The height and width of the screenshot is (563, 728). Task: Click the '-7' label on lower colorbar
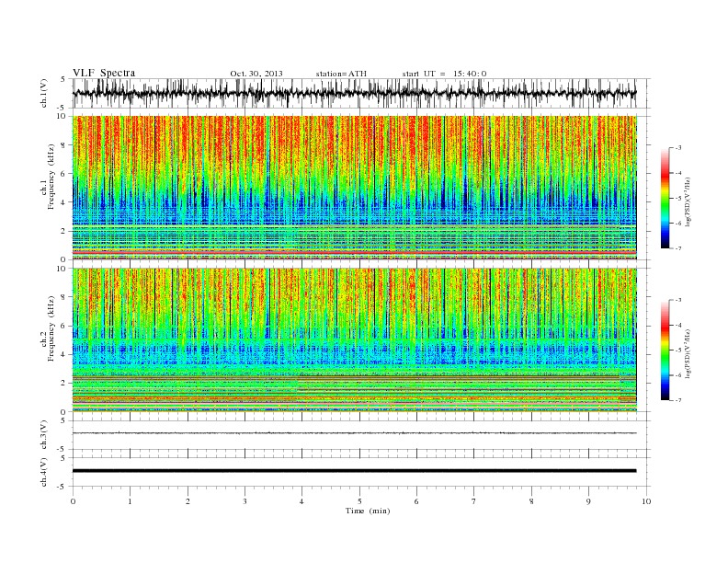tap(677, 400)
